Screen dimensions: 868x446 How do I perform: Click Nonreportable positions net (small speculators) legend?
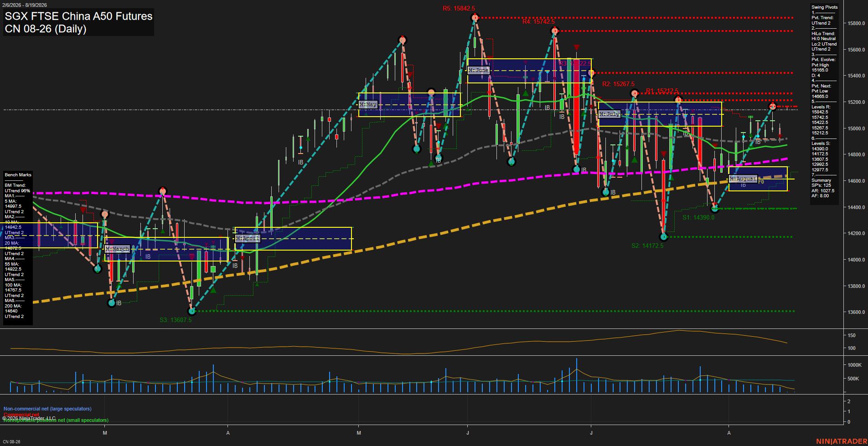click(56, 420)
